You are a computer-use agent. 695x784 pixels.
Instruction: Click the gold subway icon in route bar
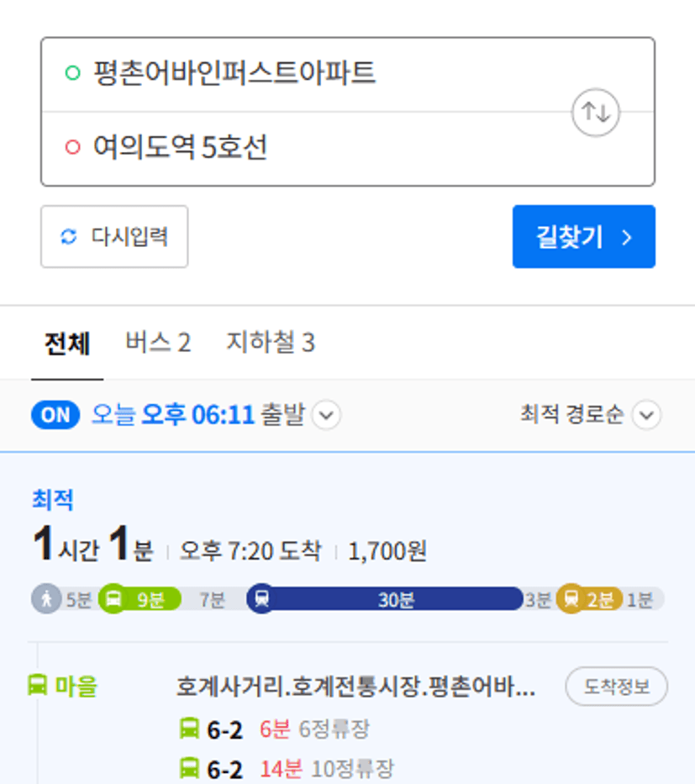571,598
